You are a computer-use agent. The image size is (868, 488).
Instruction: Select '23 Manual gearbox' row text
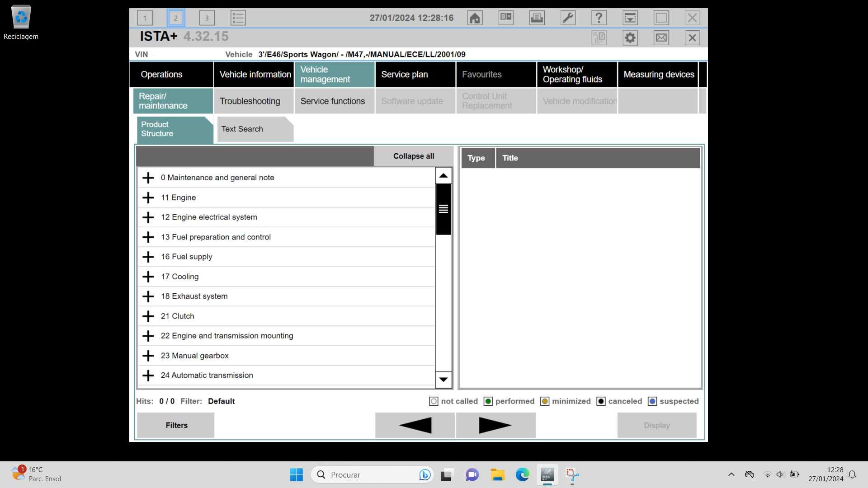click(x=195, y=356)
